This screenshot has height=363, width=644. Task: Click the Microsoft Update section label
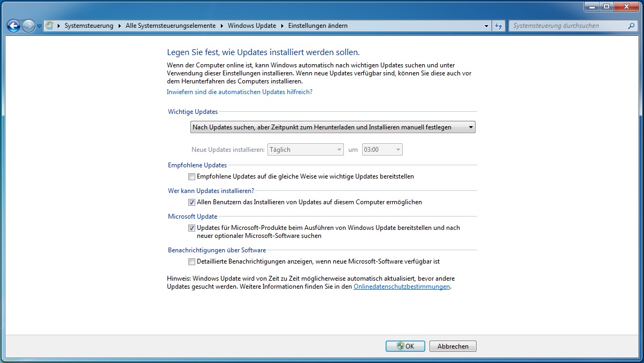tap(193, 217)
